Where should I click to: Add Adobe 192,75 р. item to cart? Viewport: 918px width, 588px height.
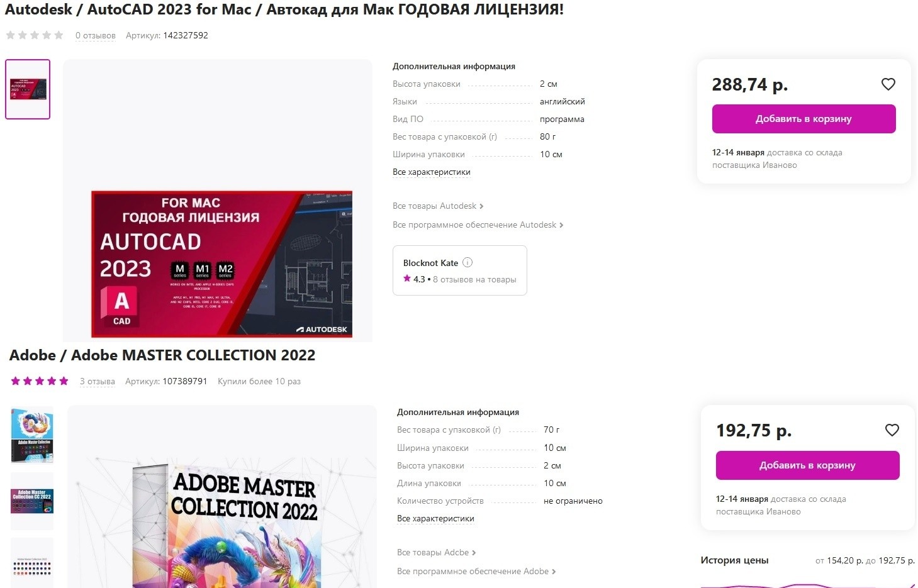(807, 465)
